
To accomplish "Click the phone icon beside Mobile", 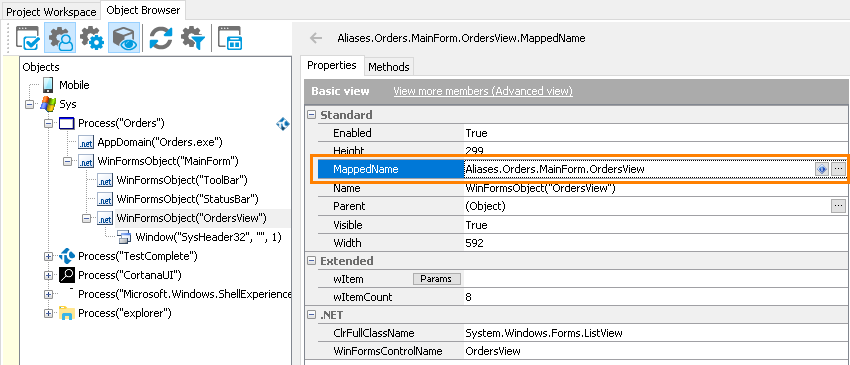I will 48,85.
